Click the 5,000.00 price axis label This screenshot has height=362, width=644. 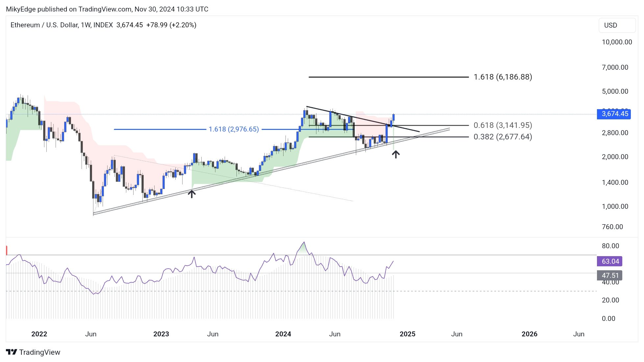pyautogui.click(x=615, y=91)
